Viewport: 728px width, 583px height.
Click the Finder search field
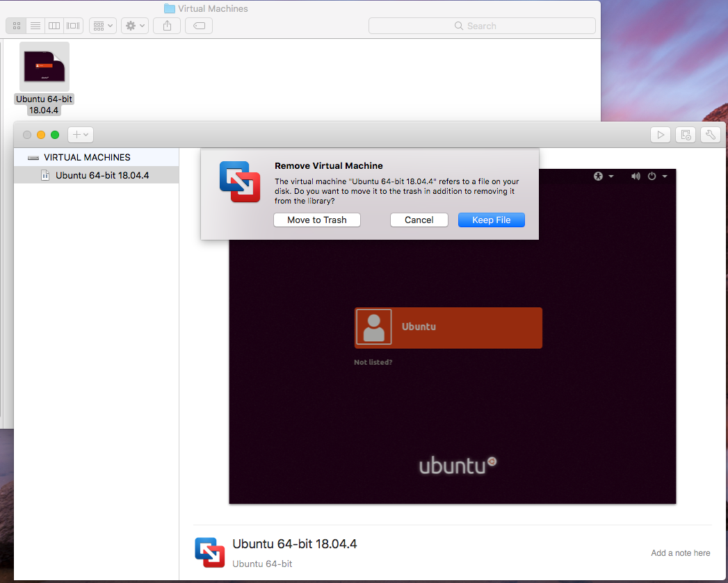coord(482,26)
